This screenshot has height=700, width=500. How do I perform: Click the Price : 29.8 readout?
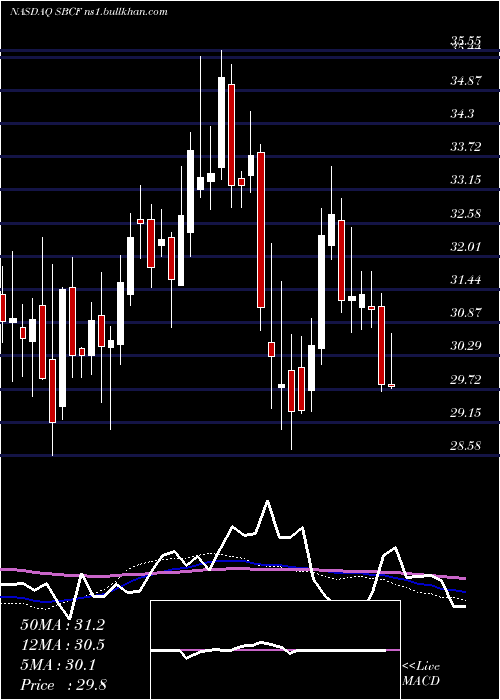coord(63,685)
